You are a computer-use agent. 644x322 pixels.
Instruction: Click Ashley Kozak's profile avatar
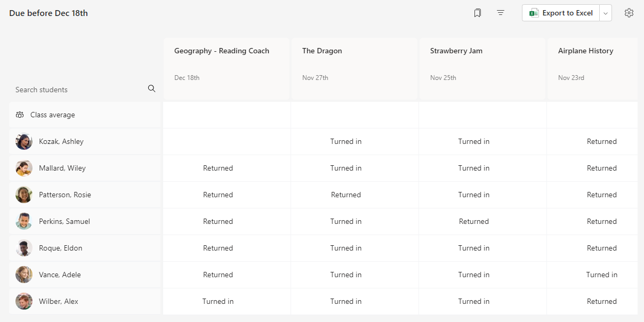click(24, 141)
